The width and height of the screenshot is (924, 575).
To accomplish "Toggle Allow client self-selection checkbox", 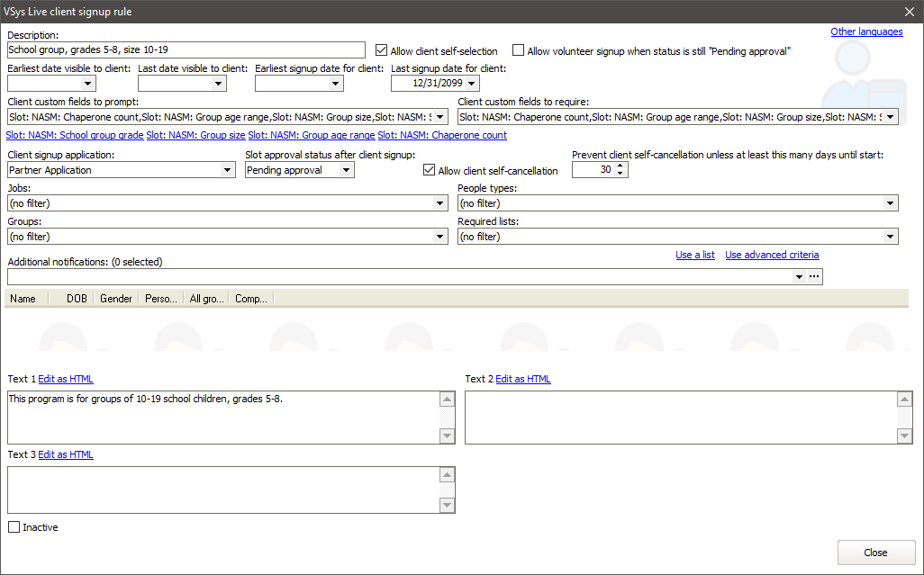I will click(382, 51).
